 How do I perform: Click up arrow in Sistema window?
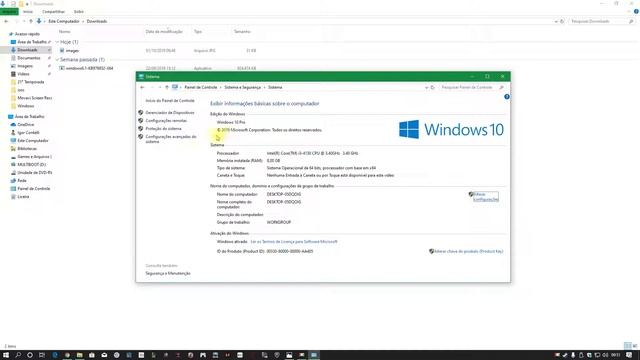pos(167,87)
